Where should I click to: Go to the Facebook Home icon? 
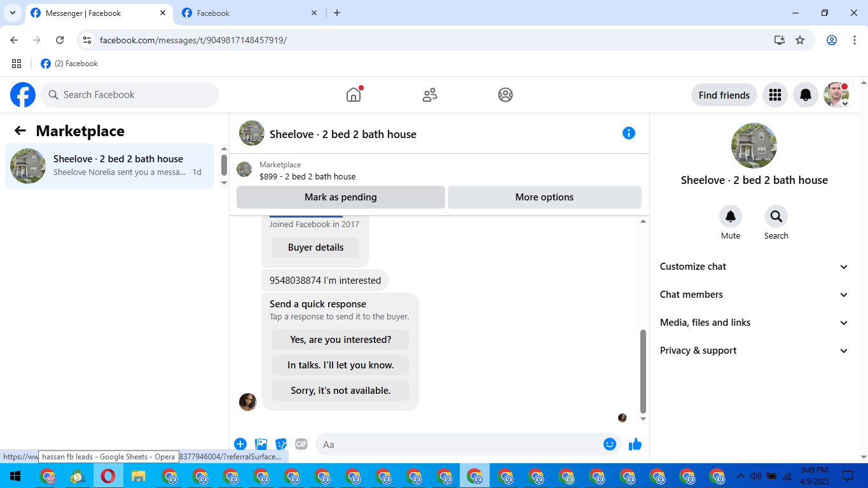coord(354,95)
